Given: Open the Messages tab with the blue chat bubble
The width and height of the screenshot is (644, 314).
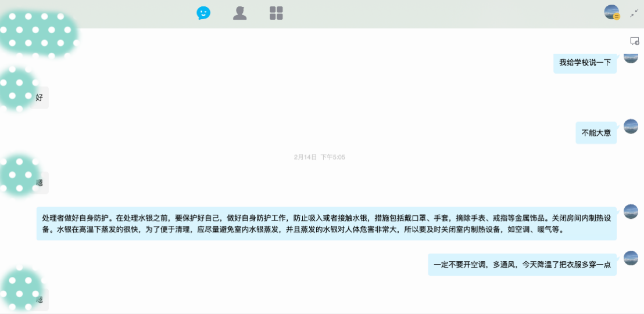Looking at the screenshot, I should 203,13.
